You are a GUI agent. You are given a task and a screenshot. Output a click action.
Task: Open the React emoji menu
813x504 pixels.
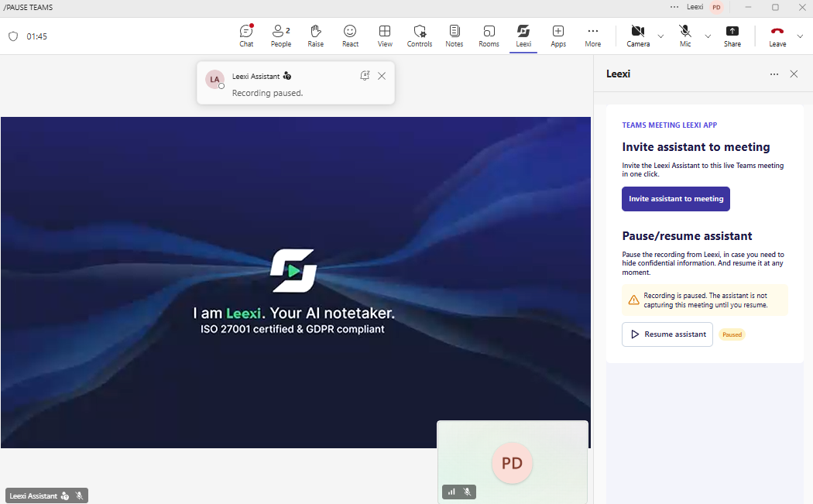point(350,36)
